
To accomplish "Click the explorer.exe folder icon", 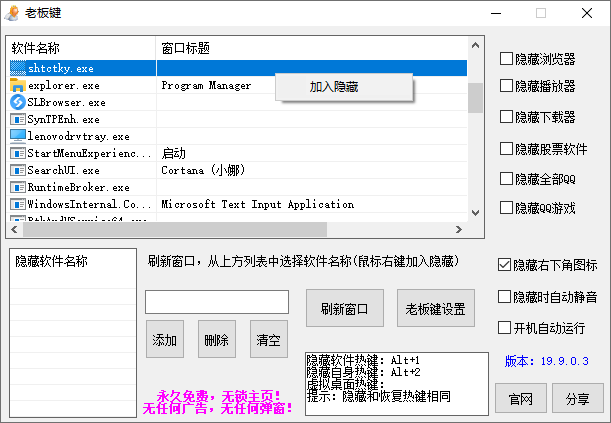I will point(17,85).
